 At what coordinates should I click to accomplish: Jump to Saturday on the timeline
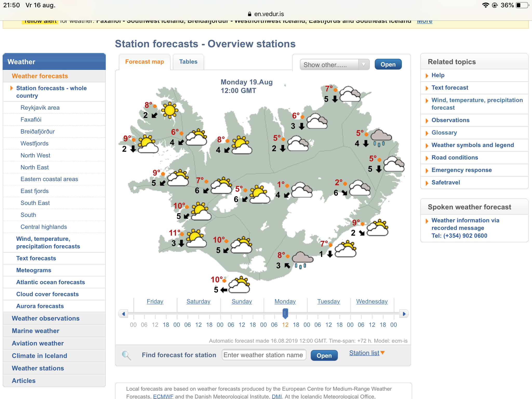[x=198, y=302]
